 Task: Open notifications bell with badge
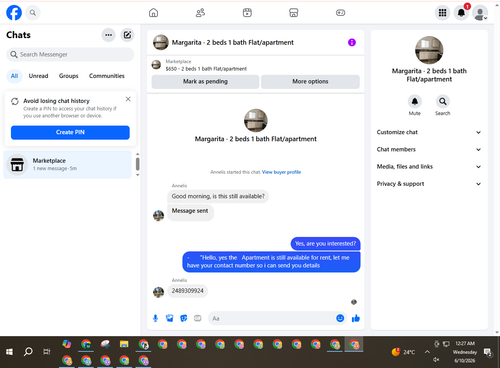tap(461, 13)
